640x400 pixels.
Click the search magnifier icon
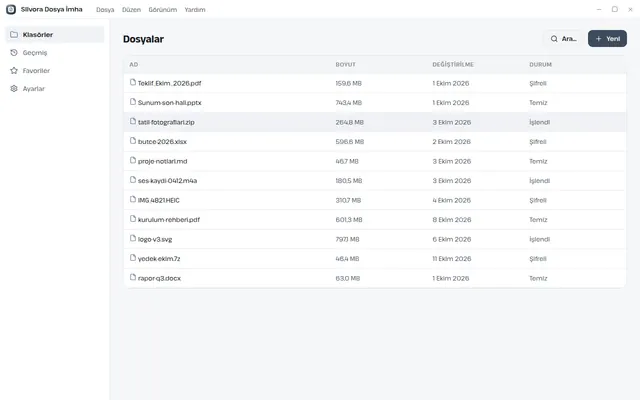pos(554,39)
